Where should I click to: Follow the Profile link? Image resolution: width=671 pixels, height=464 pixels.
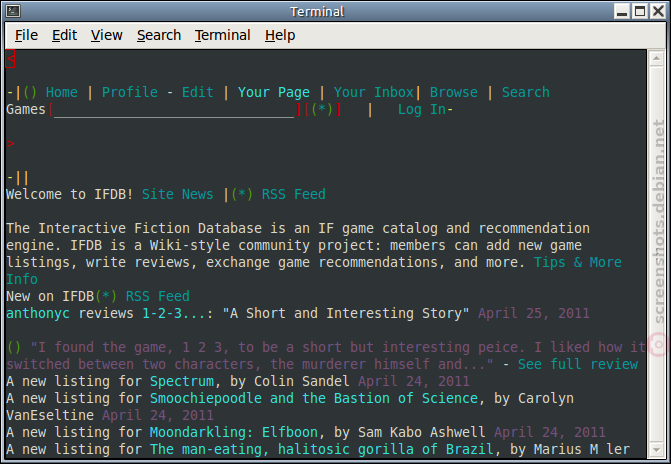coord(130,92)
